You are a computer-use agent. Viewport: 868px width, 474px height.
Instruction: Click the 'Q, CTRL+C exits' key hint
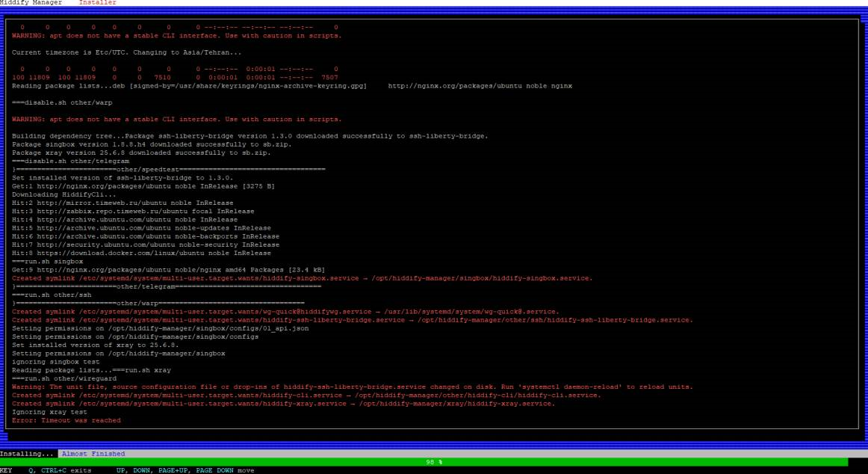(61, 470)
